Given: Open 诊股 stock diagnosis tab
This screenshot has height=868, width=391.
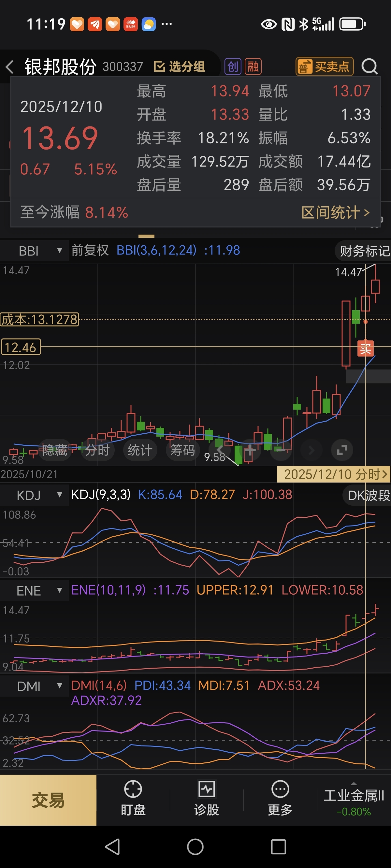Looking at the screenshot, I should 207,799.
